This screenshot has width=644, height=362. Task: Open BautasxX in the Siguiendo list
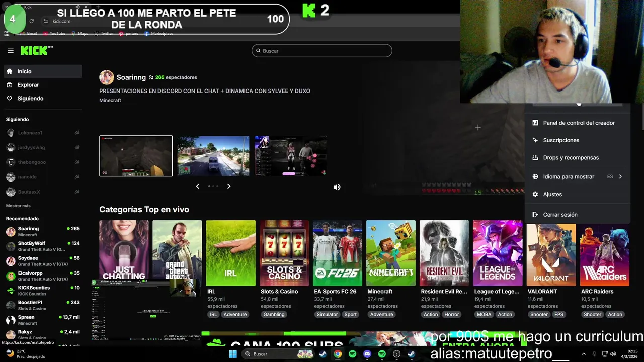coord(43,192)
